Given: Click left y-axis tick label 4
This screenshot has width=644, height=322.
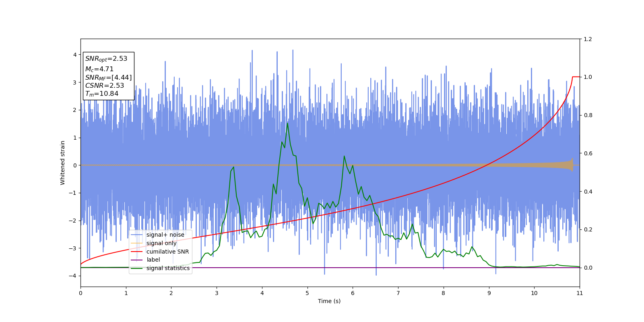Looking at the screenshot, I should tap(75, 55).
